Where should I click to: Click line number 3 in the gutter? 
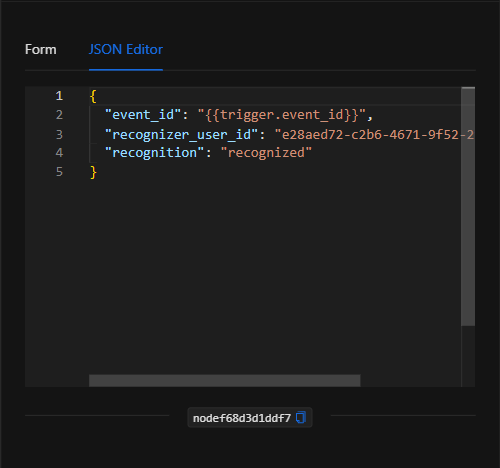click(59, 135)
